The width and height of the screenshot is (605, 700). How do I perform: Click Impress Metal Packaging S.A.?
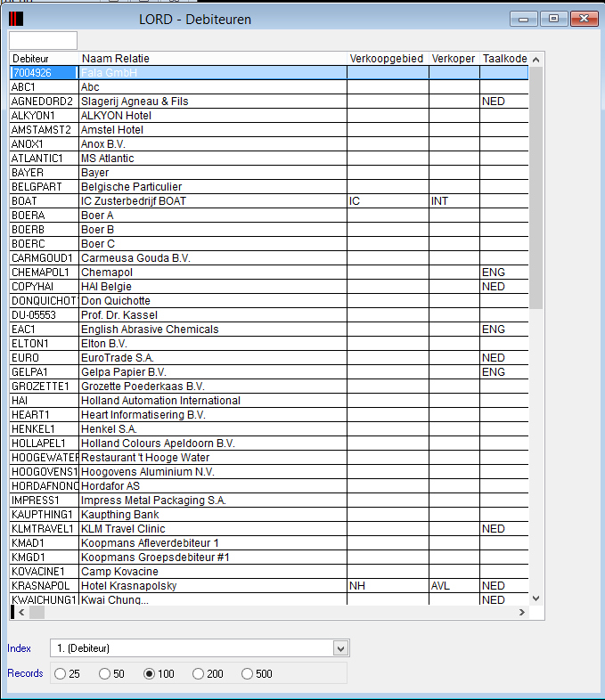[269, 501]
